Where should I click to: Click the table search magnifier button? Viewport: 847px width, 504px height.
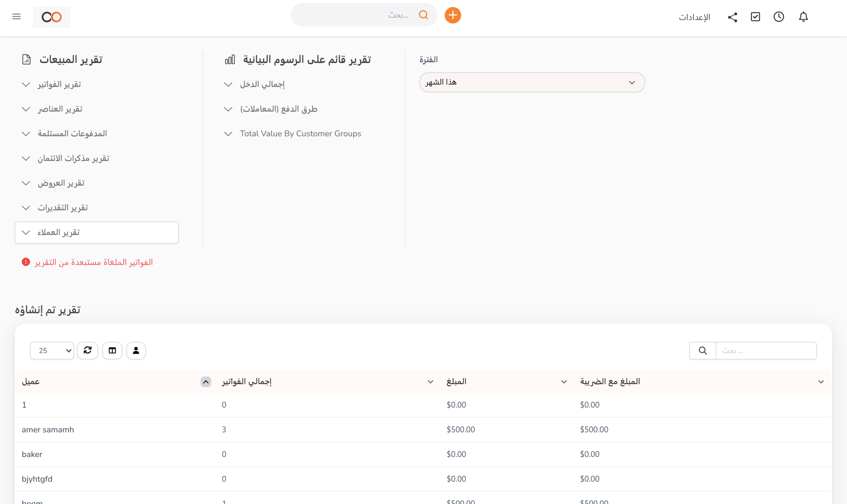(702, 350)
